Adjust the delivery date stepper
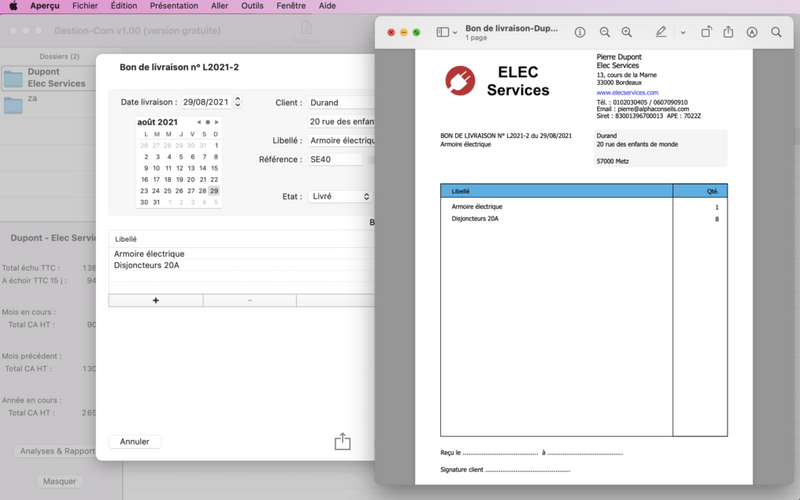The image size is (800, 500). pyautogui.click(x=238, y=102)
